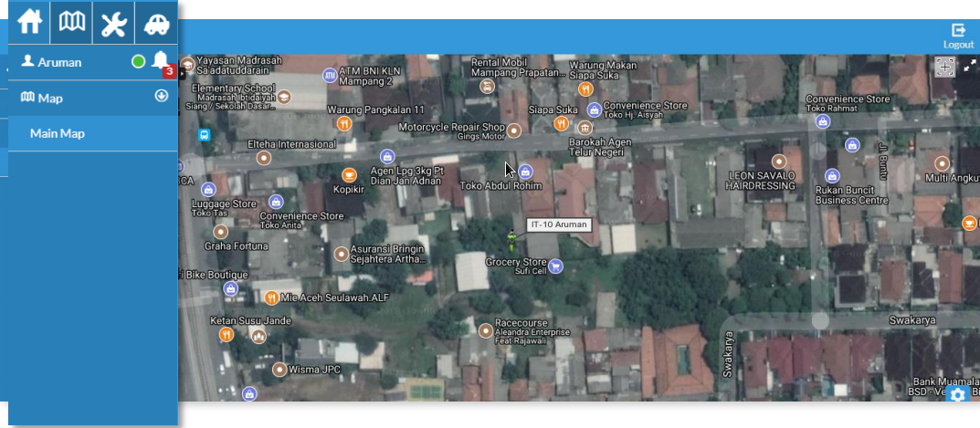Open map settings gear icon
Viewport: 980px width, 428px height.
pyautogui.click(x=957, y=394)
